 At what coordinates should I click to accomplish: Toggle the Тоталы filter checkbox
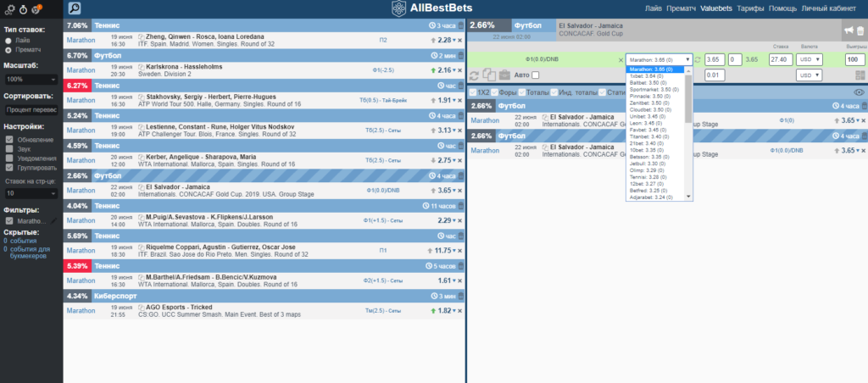(x=521, y=92)
